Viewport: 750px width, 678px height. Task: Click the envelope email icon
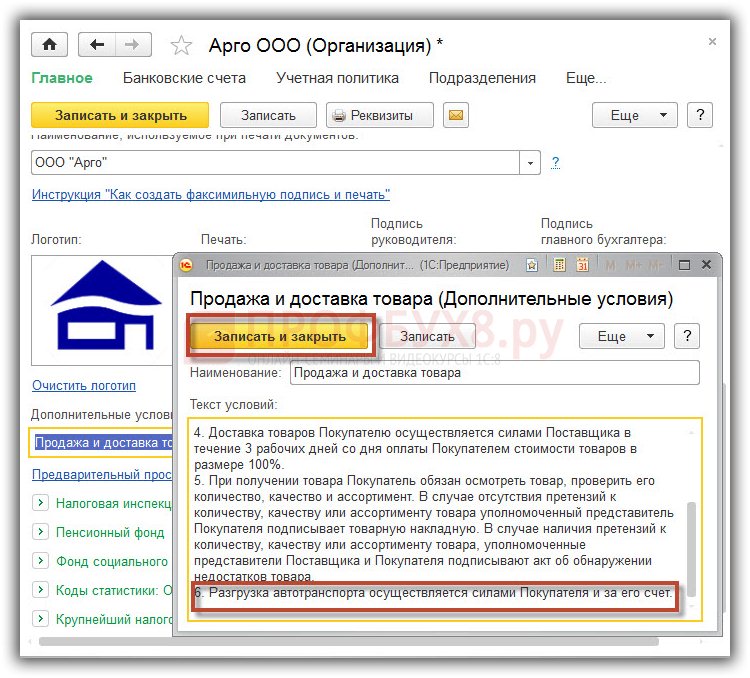456,115
